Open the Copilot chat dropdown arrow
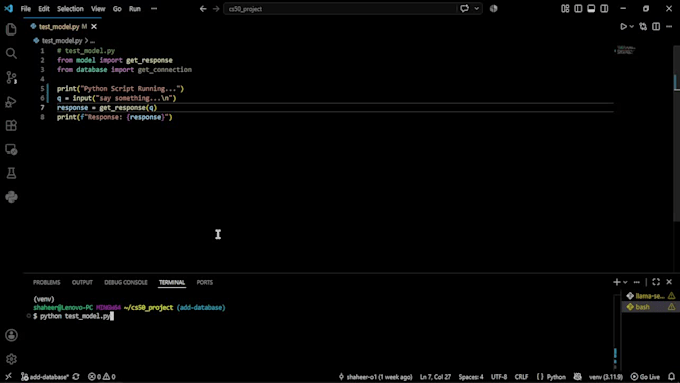This screenshot has height=383, width=680. pyautogui.click(x=477, y=9)
